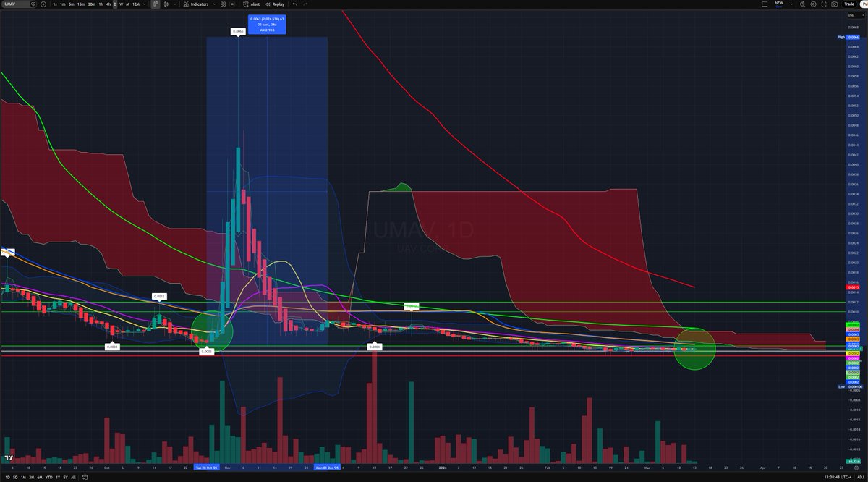
Task: Open the Indicators menu
Action: (x=195, y=4)
